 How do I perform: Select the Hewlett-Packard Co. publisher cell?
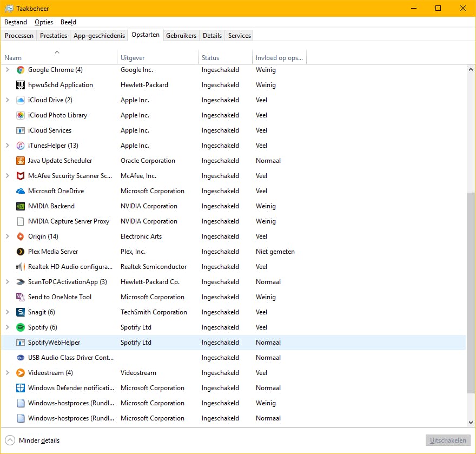[x=150, y=282]
